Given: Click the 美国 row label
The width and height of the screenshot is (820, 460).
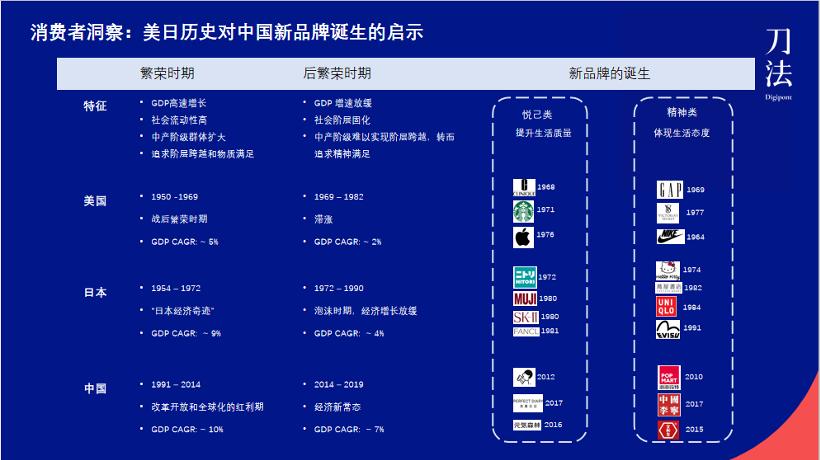Looking at the screenshot, I should pyautogui.click(x=95, y=201).
